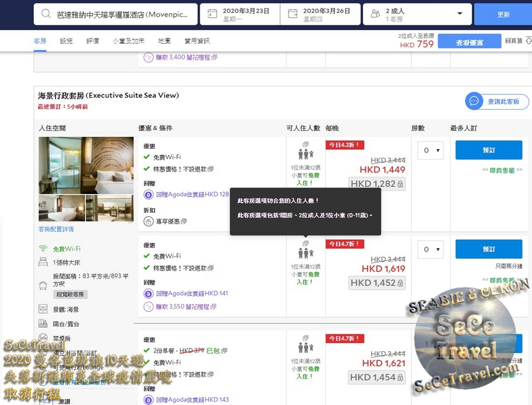Image resolution: width=532 pixels, height=405 pixels.
Task: Open room count dropdown in HKD 1,449 row
Action: pos(431,150)
